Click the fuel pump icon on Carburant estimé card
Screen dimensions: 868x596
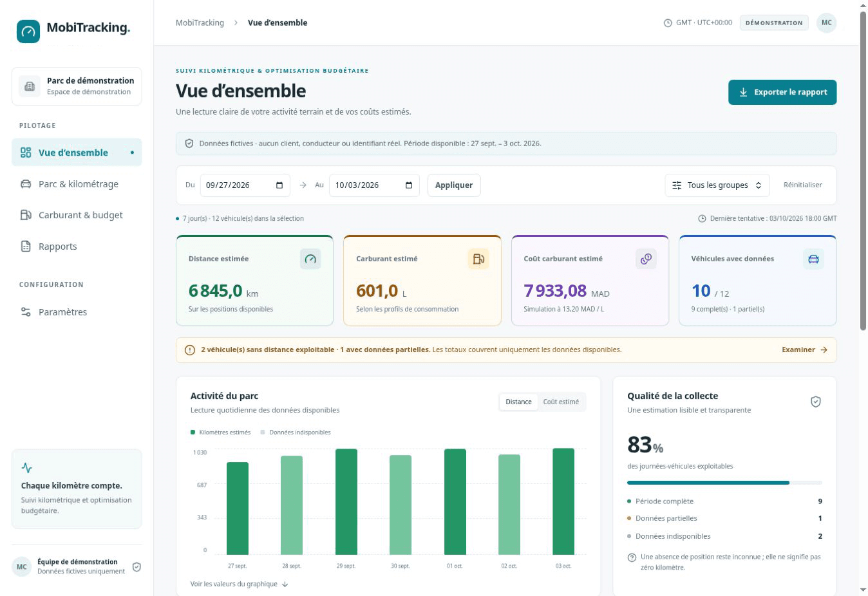point(478,259)
